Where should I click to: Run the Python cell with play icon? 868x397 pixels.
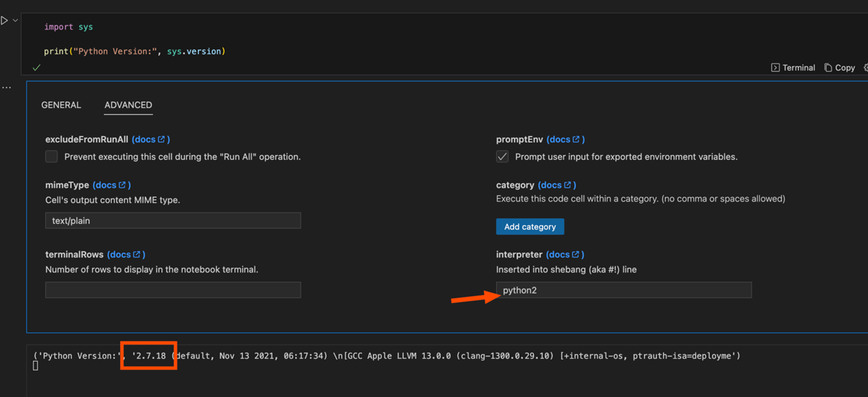point(4,20)
